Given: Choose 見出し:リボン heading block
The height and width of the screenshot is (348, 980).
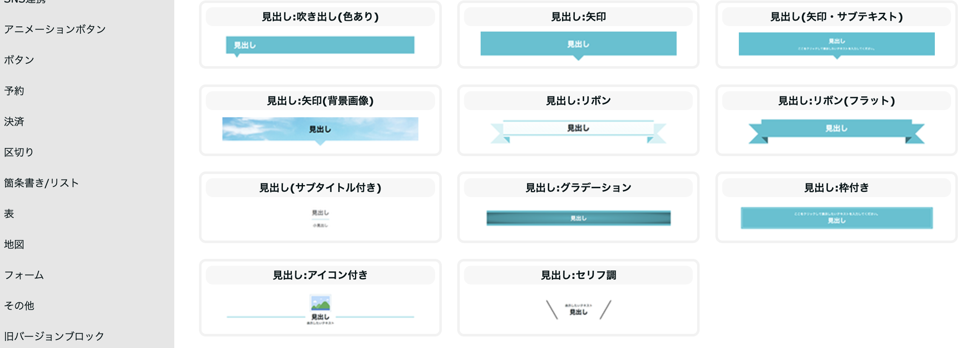Looking at the screenshot, I should pyautogui.click(x=578, y=128).
